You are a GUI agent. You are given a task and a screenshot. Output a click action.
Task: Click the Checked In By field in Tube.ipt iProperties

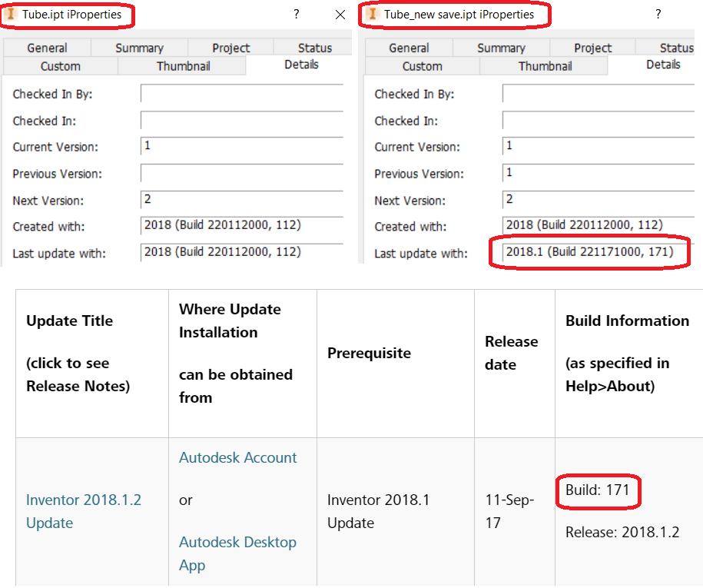242,94
